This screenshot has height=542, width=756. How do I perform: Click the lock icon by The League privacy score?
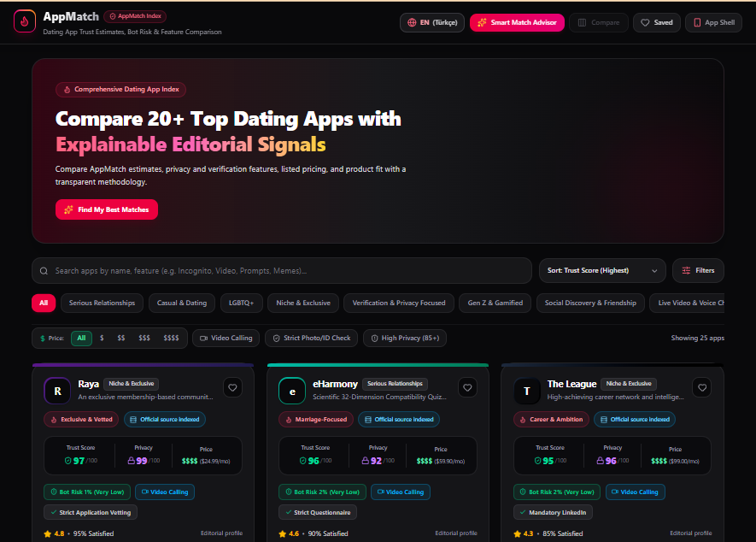pos(601,461)
